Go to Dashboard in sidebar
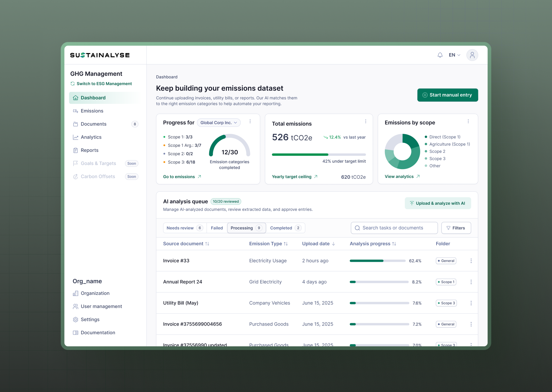This screenshot has height=392, width=552. pos(105,98)
